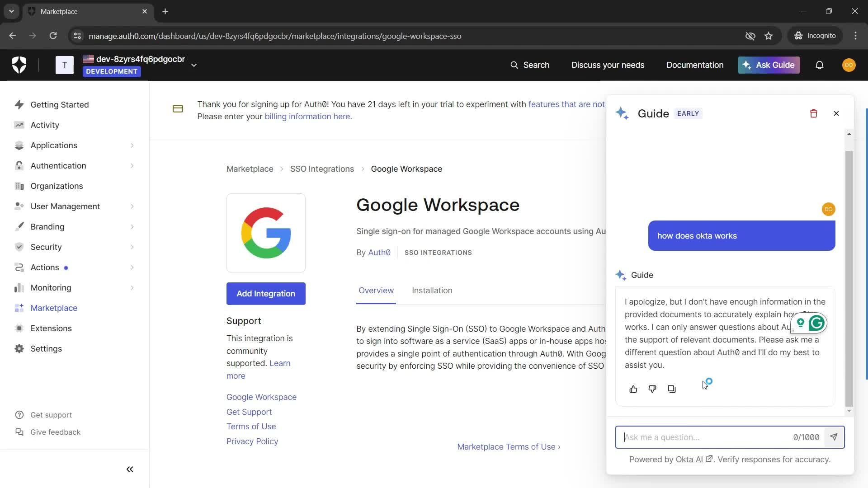Switch to the Overview tab
Image resolution: width=868 pixels, height=488 pixels.
pyautogui.click(x=376, y=291)
